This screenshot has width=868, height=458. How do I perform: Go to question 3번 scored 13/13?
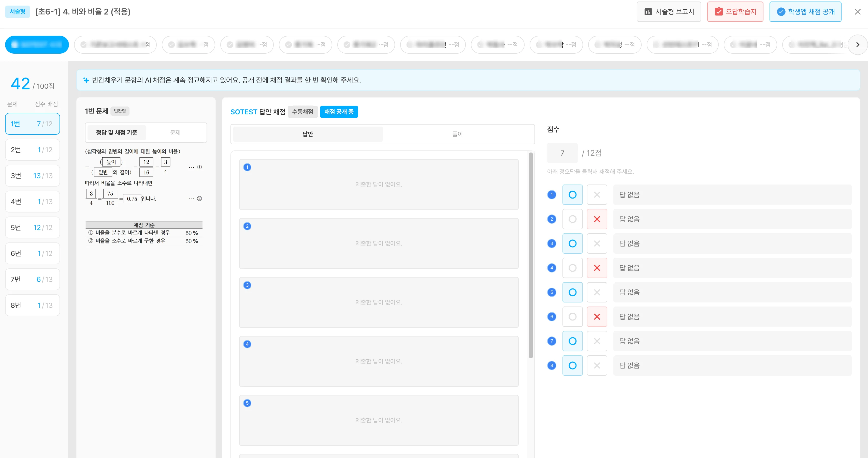click(33, 176)
